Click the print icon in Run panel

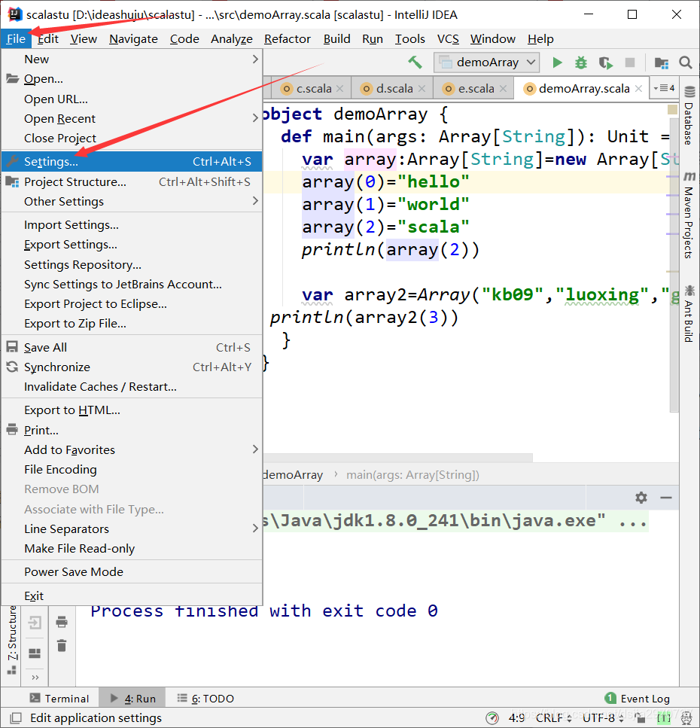[62, 622]
